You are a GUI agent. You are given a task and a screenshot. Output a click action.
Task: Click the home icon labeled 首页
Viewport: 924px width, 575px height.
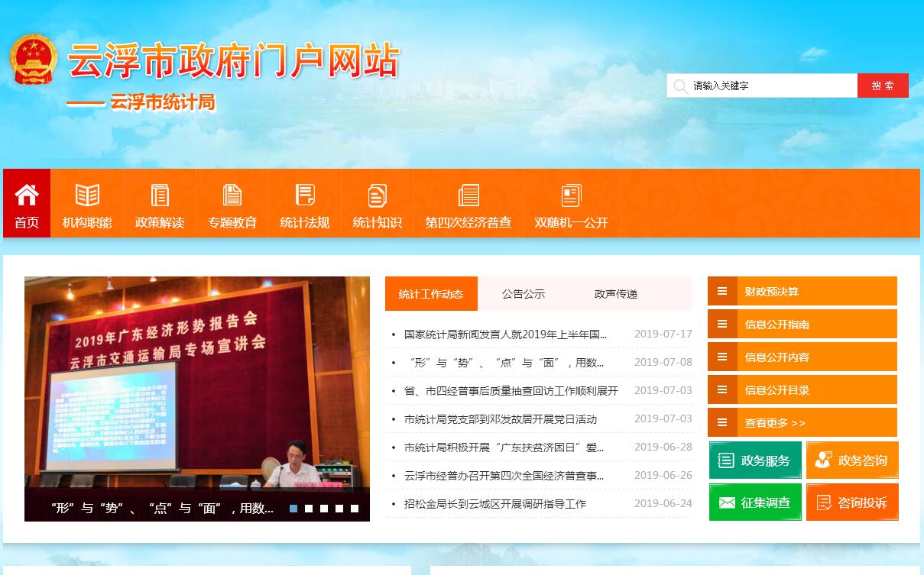(27, 195)
